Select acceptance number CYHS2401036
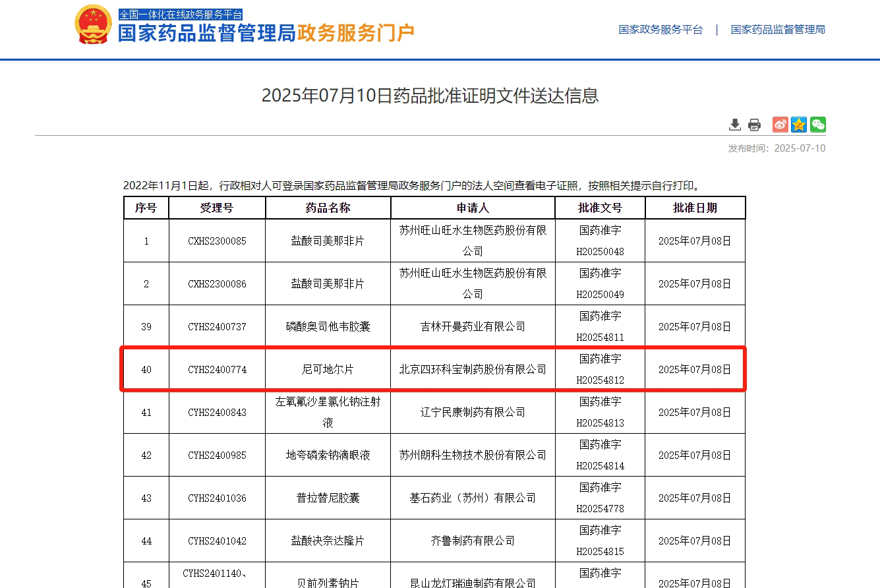The image size is (880, 588). (217, 498)
